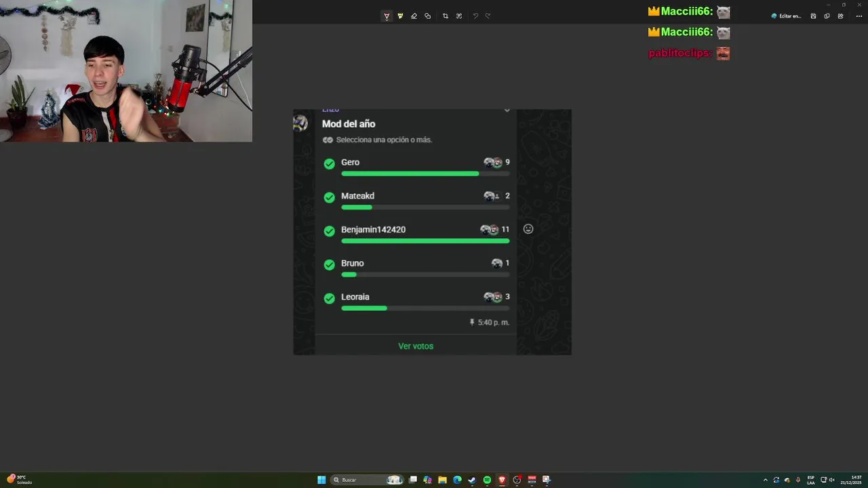Screen dimensions: 868x488
Task: Click the microphone tray icon
Action: coord(798,480)
